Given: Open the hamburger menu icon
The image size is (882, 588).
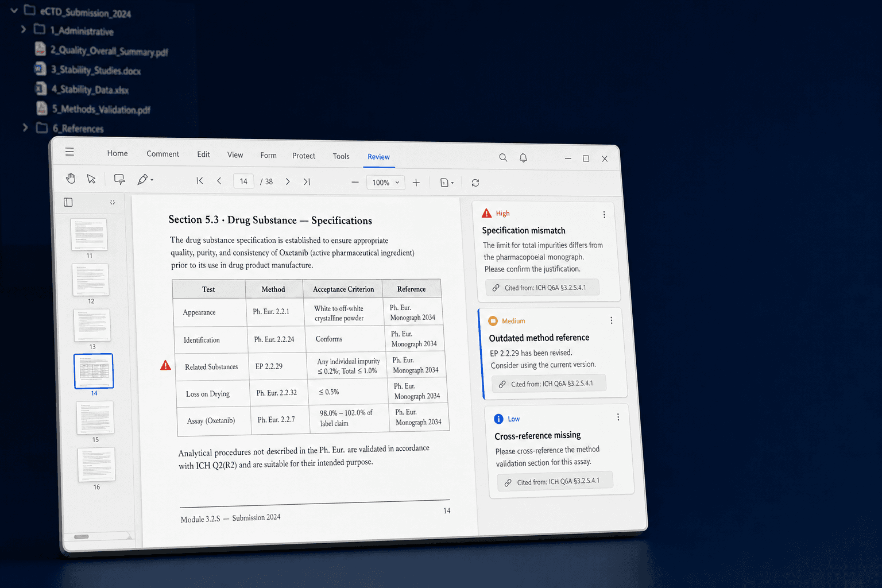Looking at the screenshot, I should [69, 152].
